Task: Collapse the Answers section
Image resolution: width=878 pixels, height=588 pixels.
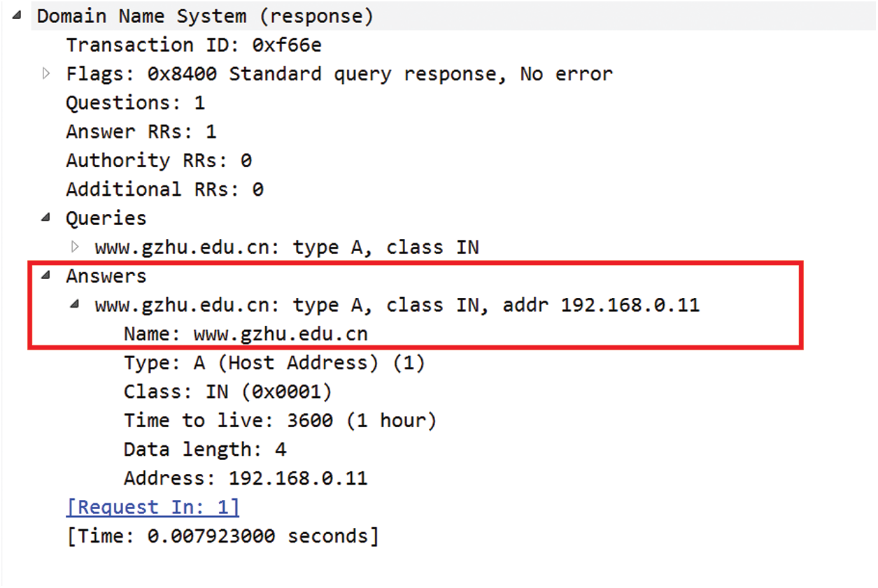Action: [x=46, y=275]
